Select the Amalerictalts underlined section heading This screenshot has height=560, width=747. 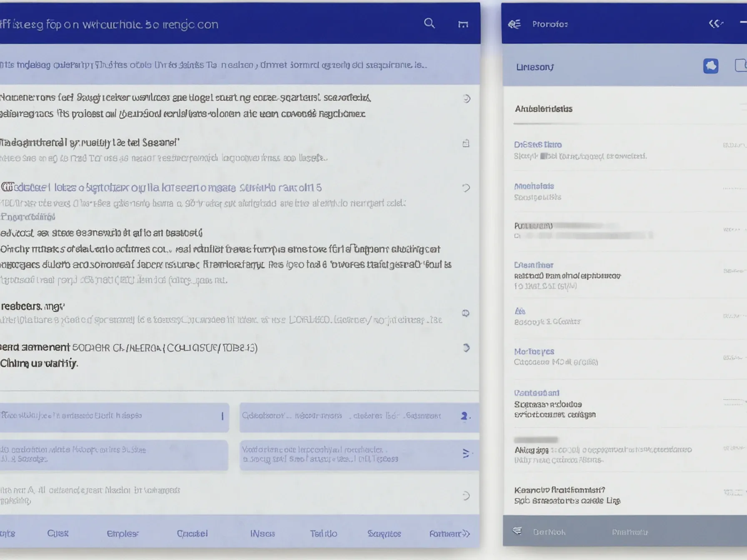click(x=544, y=109)
